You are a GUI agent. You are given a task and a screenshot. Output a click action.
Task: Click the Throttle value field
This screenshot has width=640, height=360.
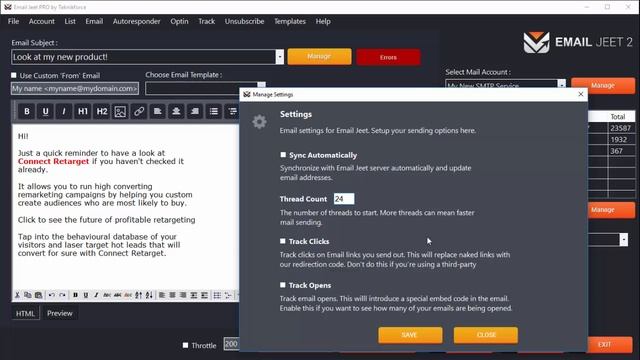point(231,344)
